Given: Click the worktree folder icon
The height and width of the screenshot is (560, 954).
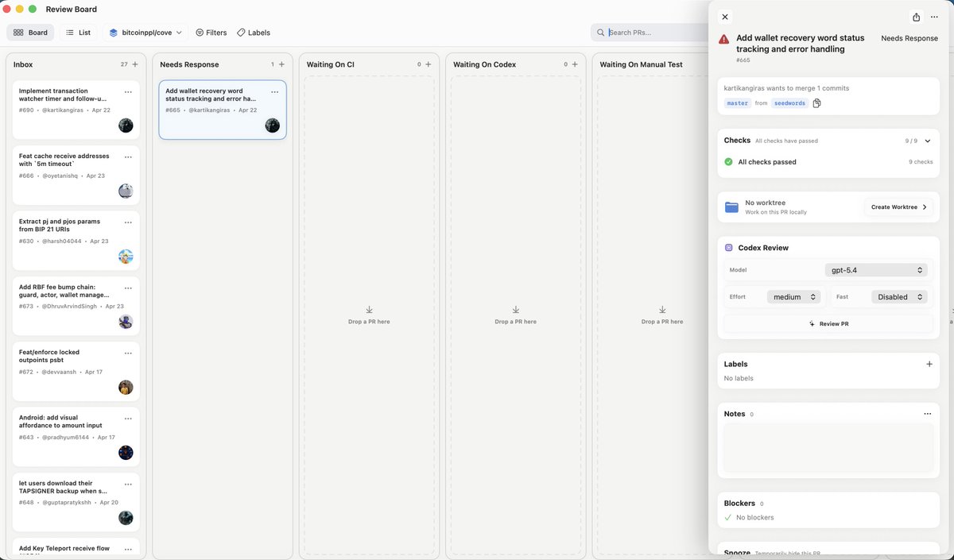Looking at the screenshot, I should [731, 207].
